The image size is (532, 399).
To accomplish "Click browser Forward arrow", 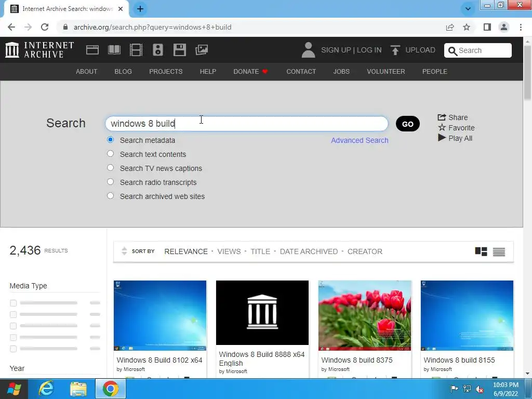I will click(28, 27).
